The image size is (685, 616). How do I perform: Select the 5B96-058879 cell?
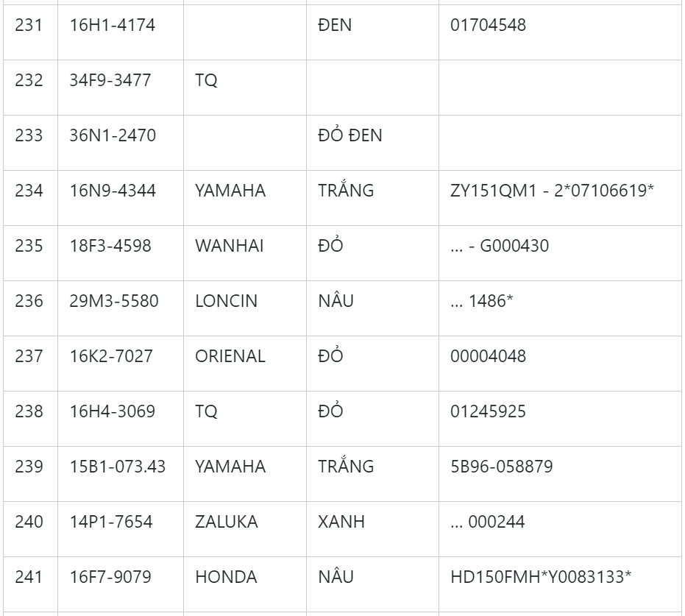[501, 467]
